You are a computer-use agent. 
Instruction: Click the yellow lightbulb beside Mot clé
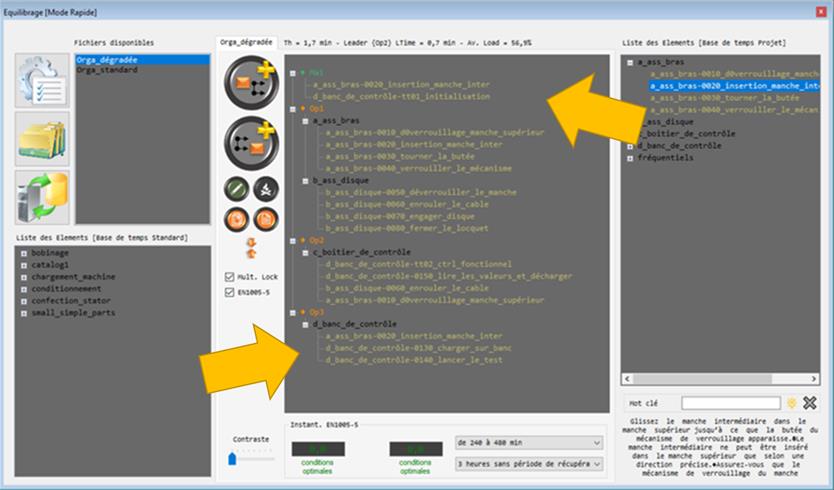[x=791, y=403]
